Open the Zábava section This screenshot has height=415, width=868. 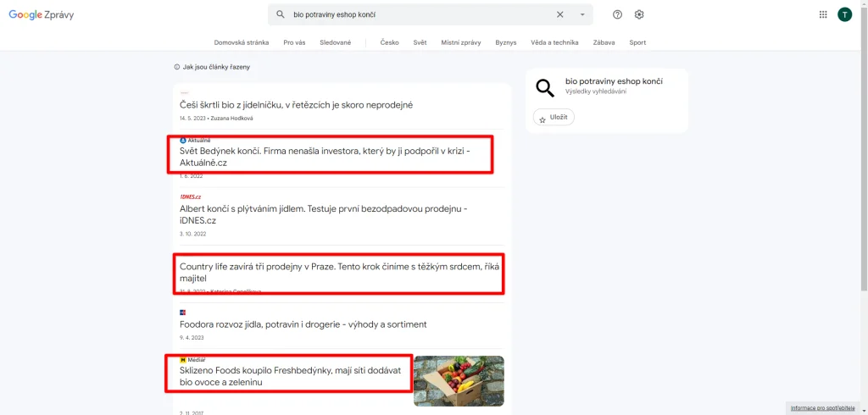tap(604, 42)
